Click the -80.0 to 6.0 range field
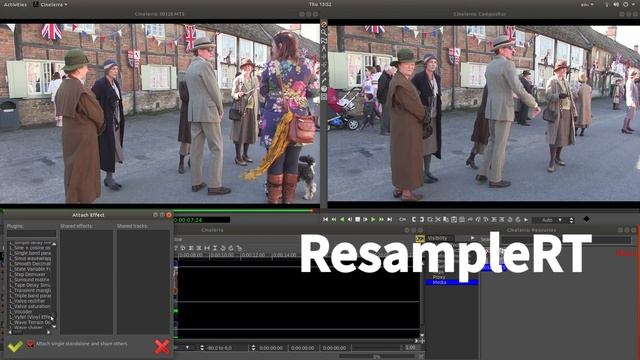This screenshot has height=360, width=640. [226, 348]
